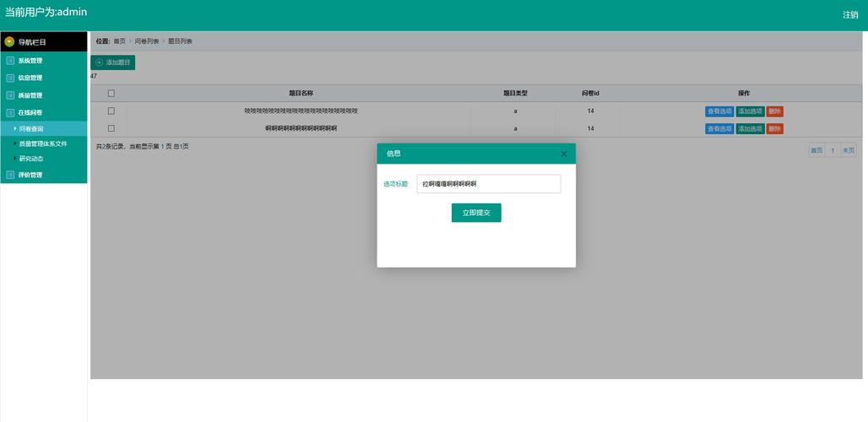Go to 首页 in the breadcrumb
Viewport: 868px width, 422px height.
(x=120, y=41)
